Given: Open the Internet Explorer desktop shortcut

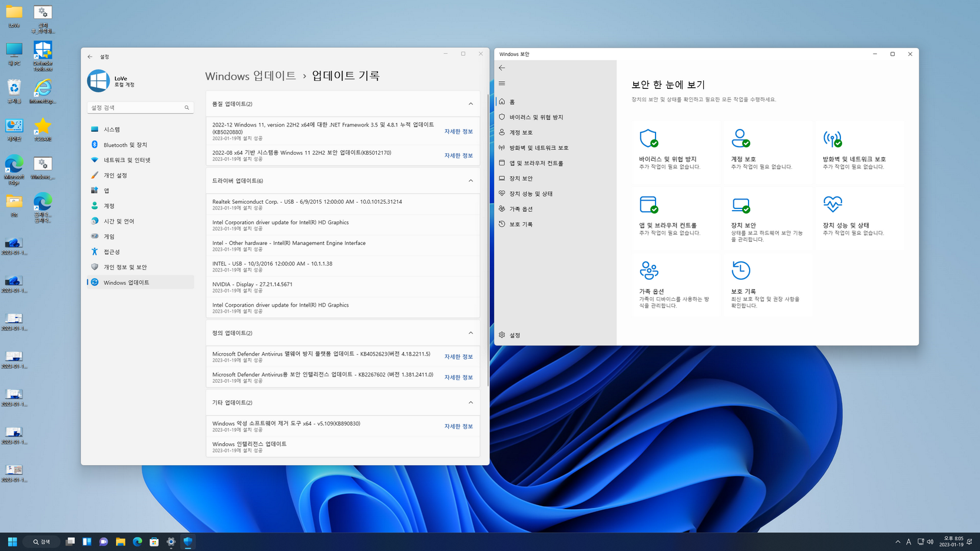Looking at the screenshot, I should (42, 91).
